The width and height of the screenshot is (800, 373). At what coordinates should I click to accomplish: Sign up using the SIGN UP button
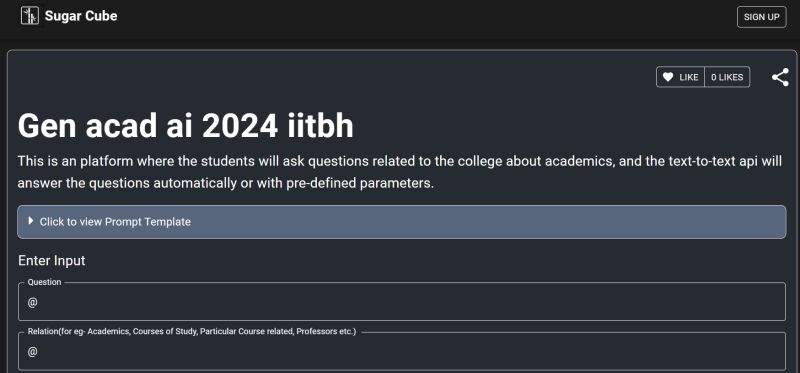[761, 17]
